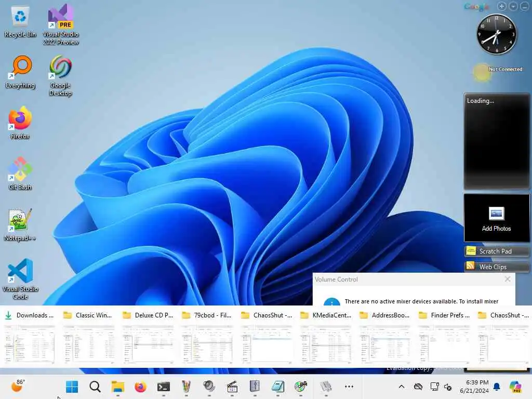Click the speaker app taskbar icon
The height and width of the screenshot is (399, 532).
(209, 387)
